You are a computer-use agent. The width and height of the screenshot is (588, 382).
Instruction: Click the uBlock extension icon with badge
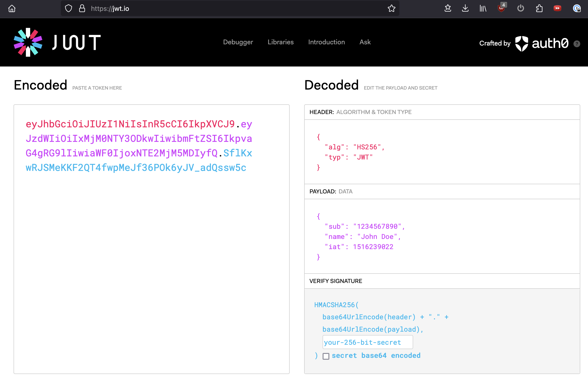pyautogui.click(x=501, y=8)
